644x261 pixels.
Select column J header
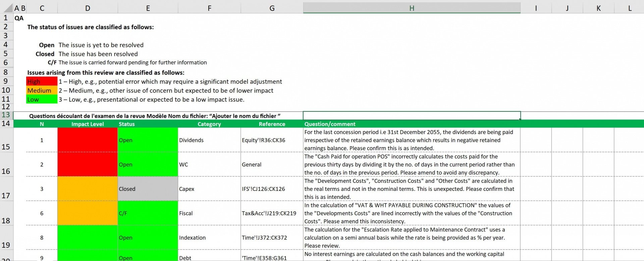coord(567,8)
